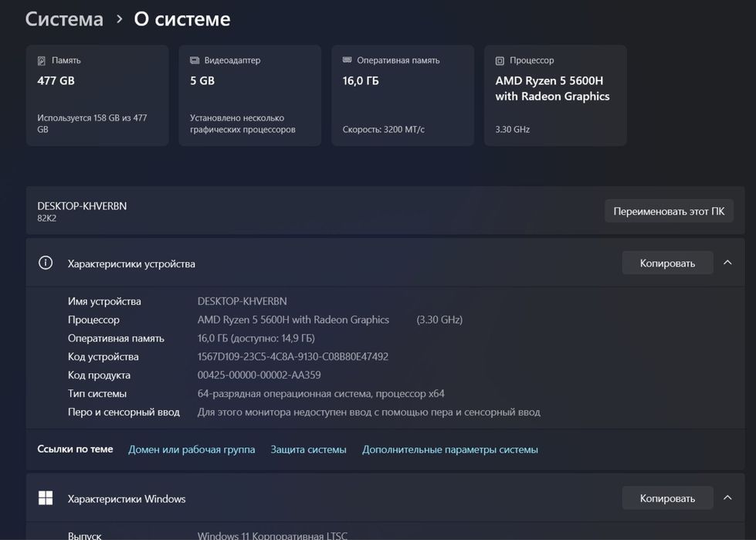Click the Windows logo icon in Характеристики Windows

point(46,498)
